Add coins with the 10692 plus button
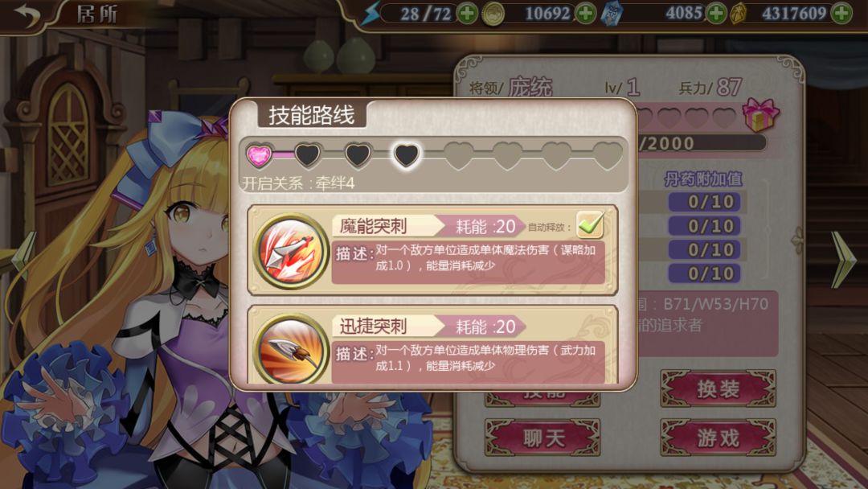 point(586,14)
